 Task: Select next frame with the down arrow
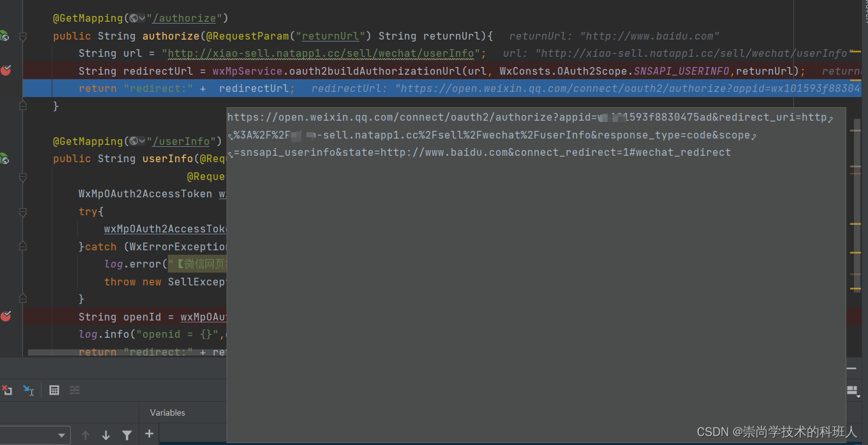(x=106, y=435)
